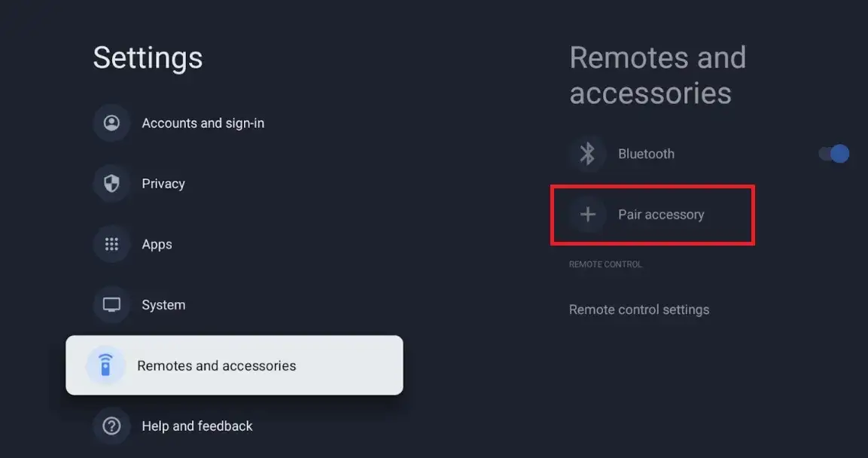Disable the Bluetooth toggle
Screen dimensions: 868x458
[x=833, y=153]
